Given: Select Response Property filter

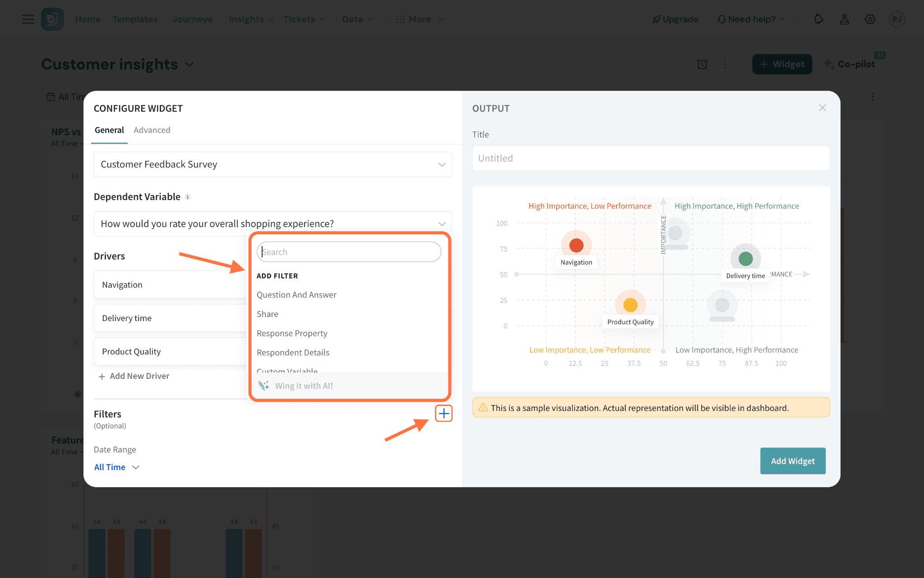Looking at the screenshot, I should coord(292,333).
